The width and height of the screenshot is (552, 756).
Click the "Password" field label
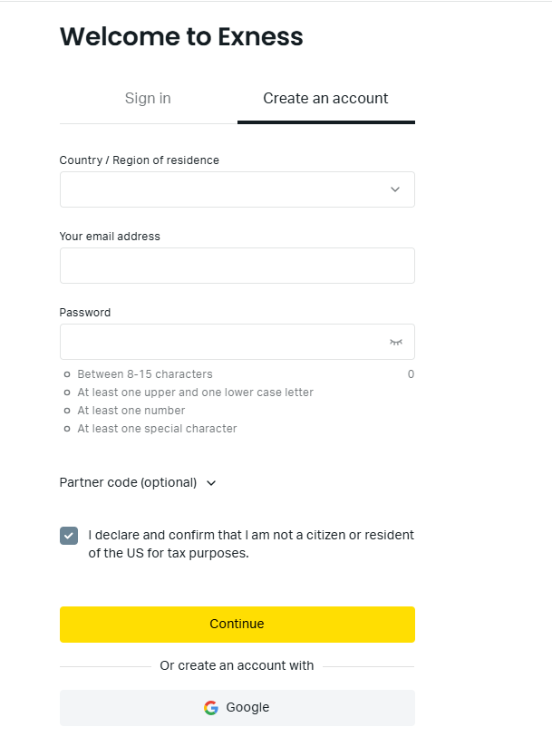85,313
